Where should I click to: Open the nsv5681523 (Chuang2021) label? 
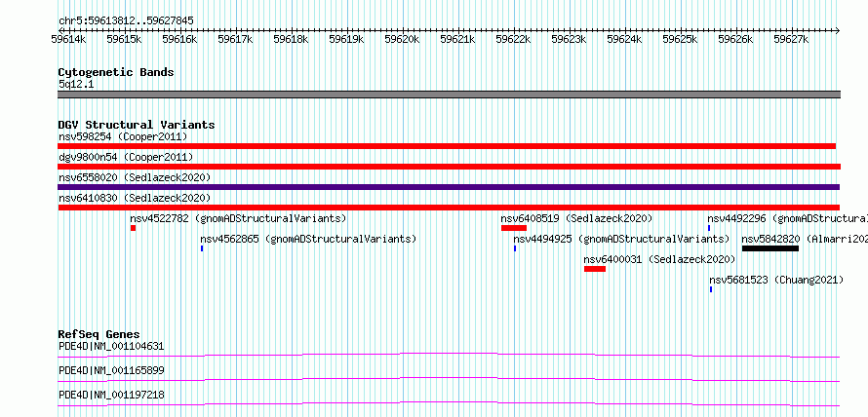pos(776,280)
